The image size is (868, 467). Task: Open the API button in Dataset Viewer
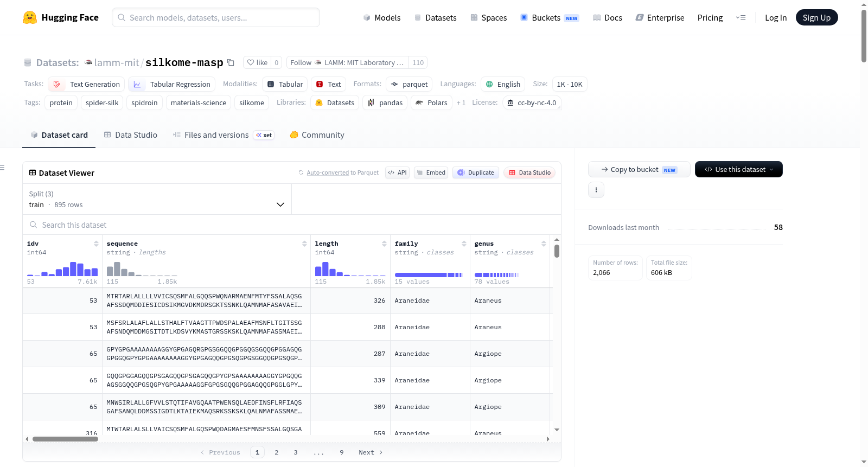397,172
